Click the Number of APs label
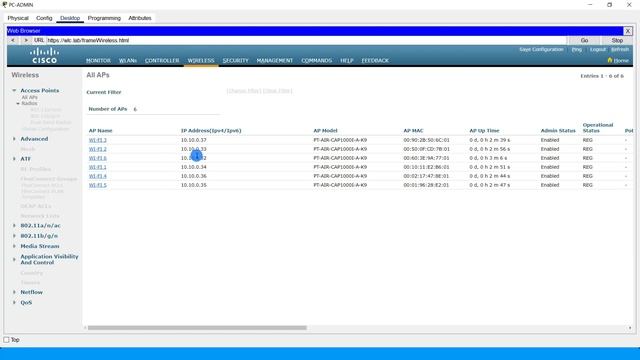640x360 pixels. [x=108, y=109]
